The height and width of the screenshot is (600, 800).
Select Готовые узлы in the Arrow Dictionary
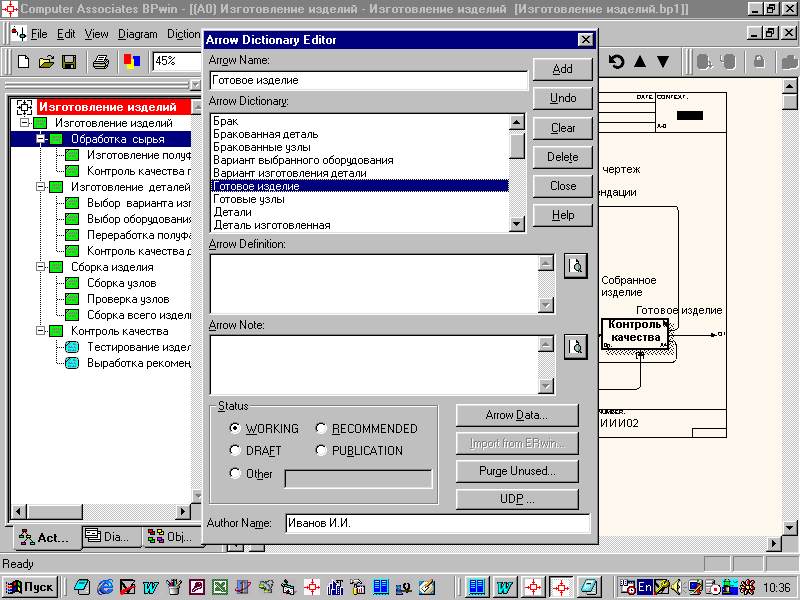pyautogui.click(x=360, y=199)
